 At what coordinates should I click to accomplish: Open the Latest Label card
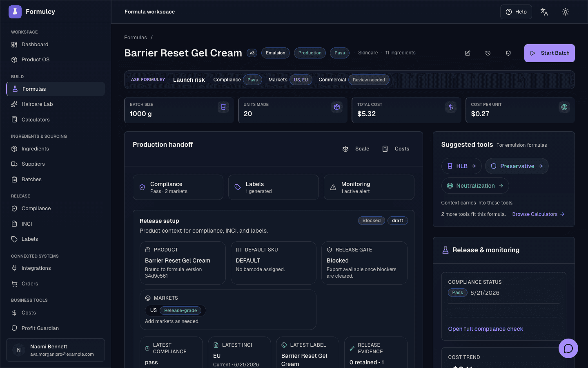point(307,352)
